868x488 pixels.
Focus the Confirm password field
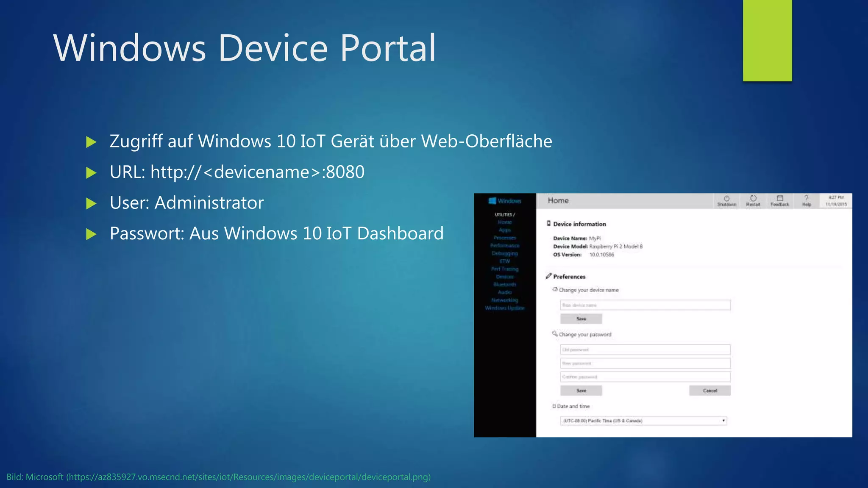[x=645, y=377]
